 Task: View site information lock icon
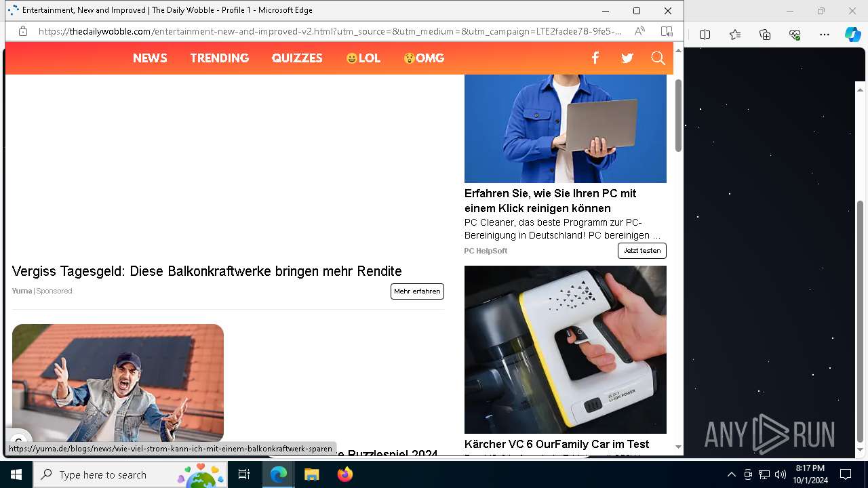tap(23, 31)
